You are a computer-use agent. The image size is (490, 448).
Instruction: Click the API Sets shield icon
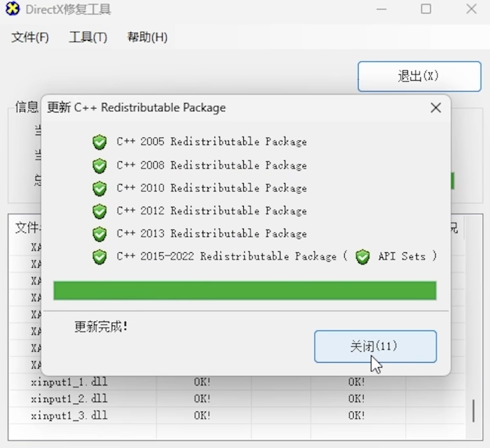point(363,257)
